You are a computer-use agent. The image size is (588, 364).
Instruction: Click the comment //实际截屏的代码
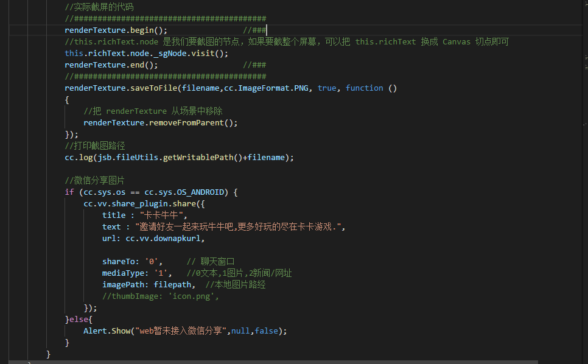[x=99, y=7]
